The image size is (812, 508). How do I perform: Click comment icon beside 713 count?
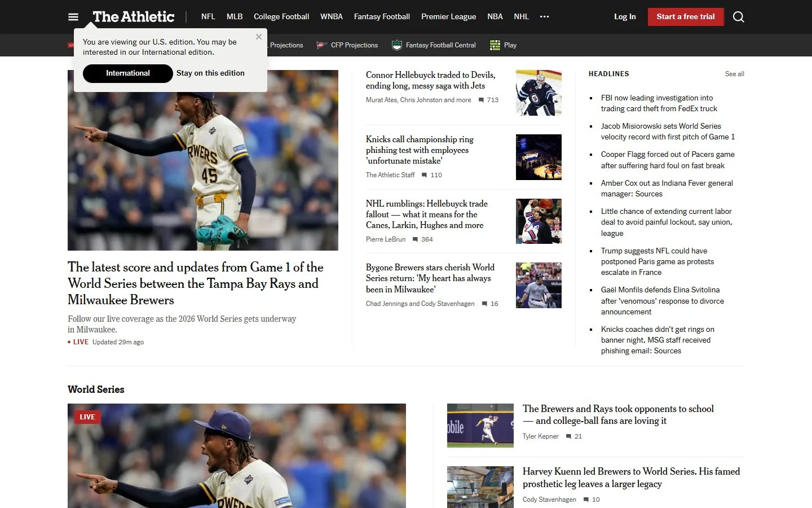tap(481, 100)
